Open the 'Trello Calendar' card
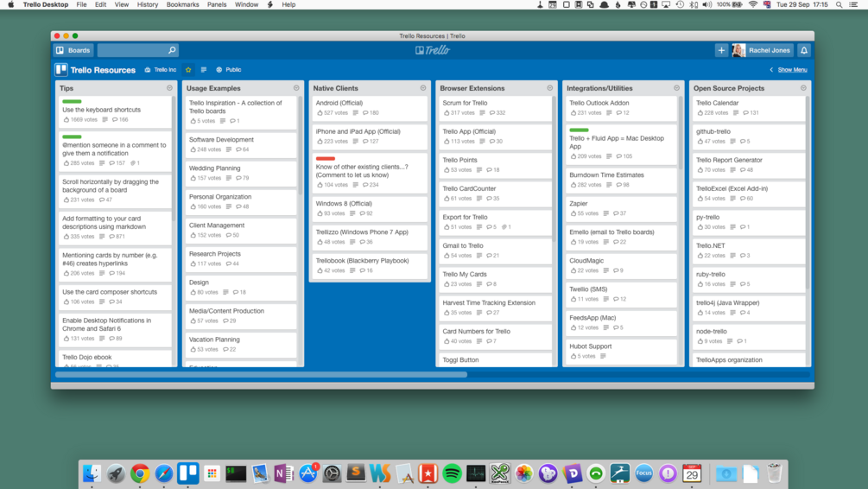Image resolution: width=868 pixels, height=489 pixels. click(x=749, y=108)
